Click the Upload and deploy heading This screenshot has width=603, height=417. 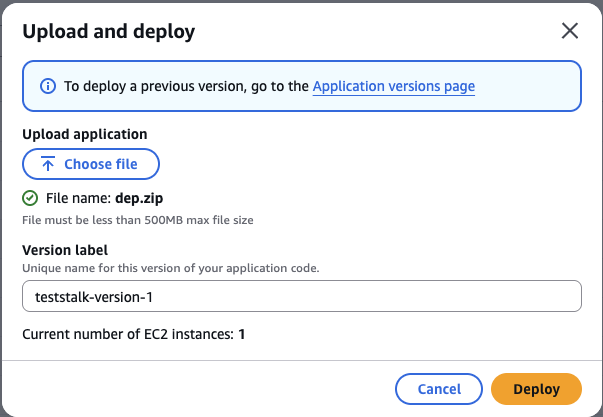109,32
